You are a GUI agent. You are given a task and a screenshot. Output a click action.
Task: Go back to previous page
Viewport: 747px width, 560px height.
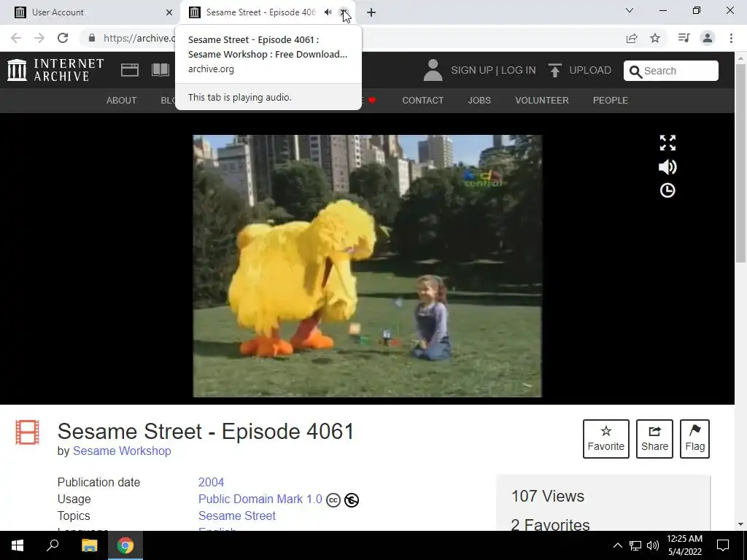point(16,38)
